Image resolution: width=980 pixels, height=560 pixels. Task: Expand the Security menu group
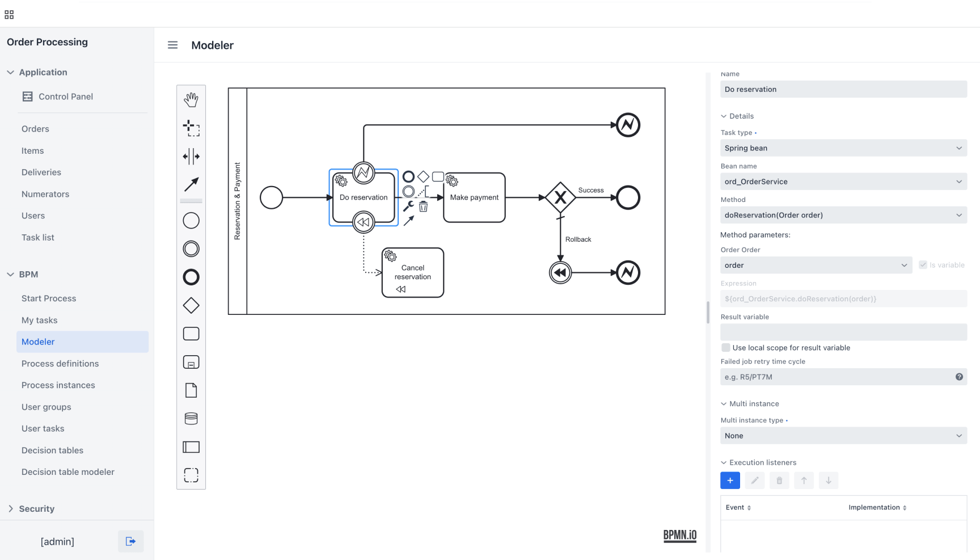tap(31, 508)
